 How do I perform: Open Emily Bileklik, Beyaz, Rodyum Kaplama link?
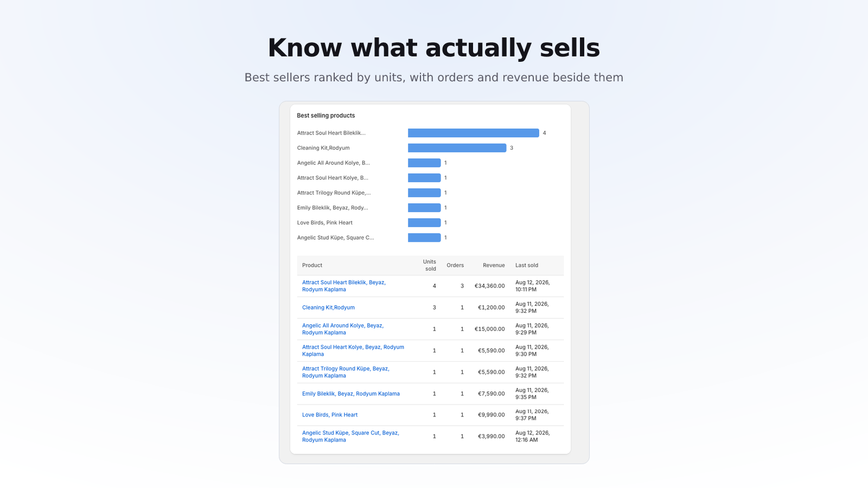(351, 394)
